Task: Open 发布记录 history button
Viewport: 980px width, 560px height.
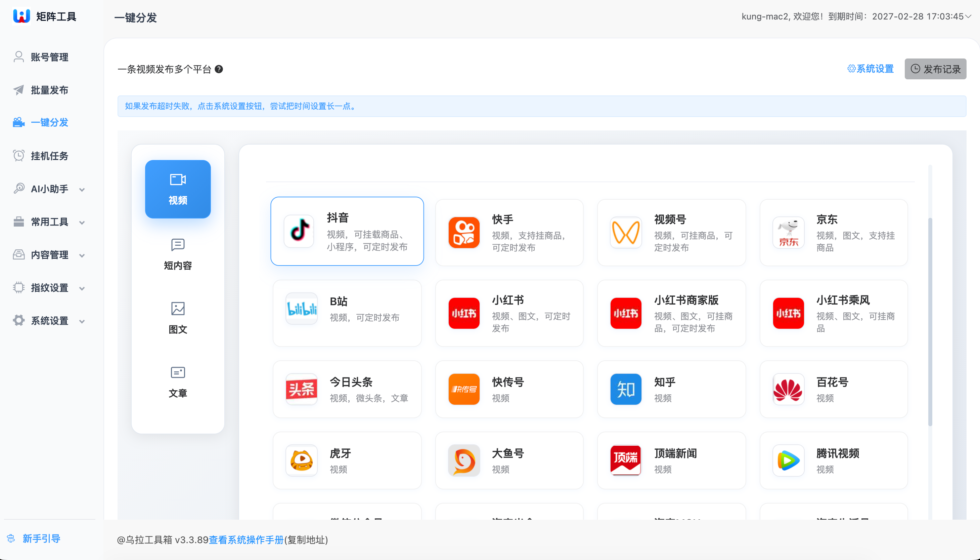Action: click(x=935, y=69)
